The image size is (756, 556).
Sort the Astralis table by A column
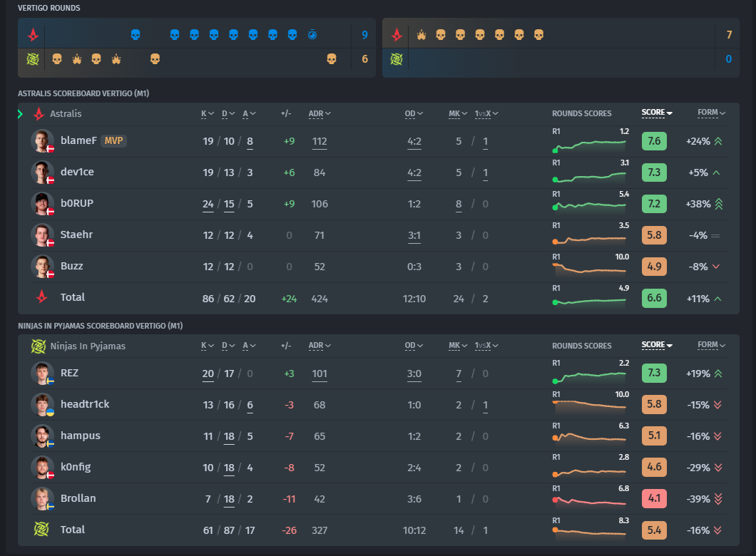[x=250, y=114]
